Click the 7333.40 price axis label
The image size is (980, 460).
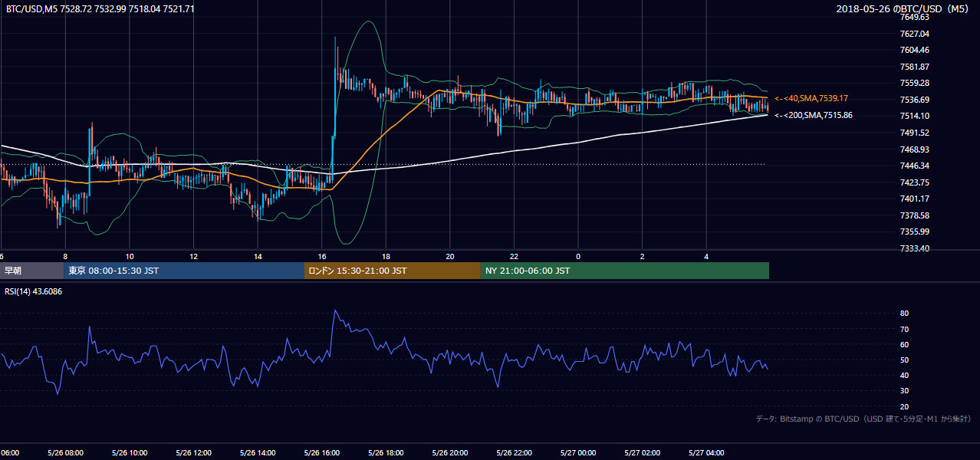pos(915,248)
